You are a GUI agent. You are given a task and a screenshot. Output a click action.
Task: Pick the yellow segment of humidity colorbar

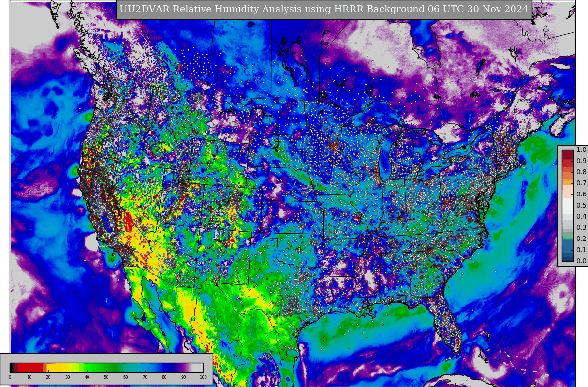coord(63,368)
